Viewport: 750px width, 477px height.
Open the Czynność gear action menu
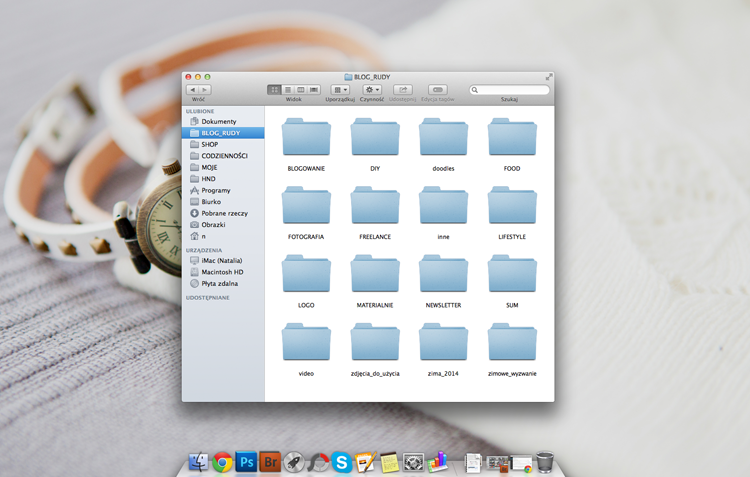372,89
